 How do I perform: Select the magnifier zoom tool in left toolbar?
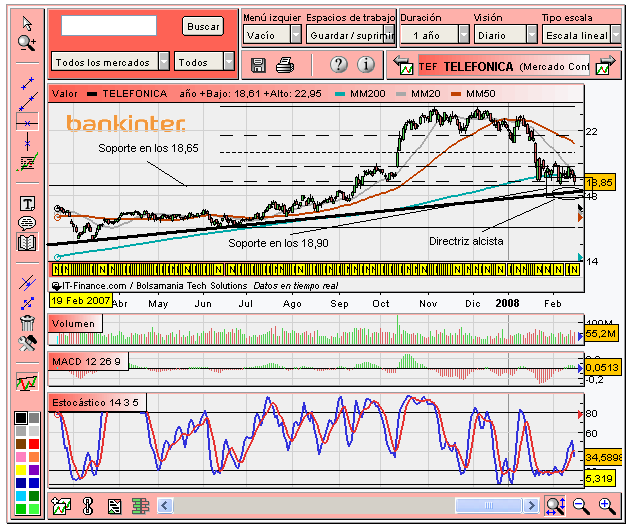coord(27,43)
